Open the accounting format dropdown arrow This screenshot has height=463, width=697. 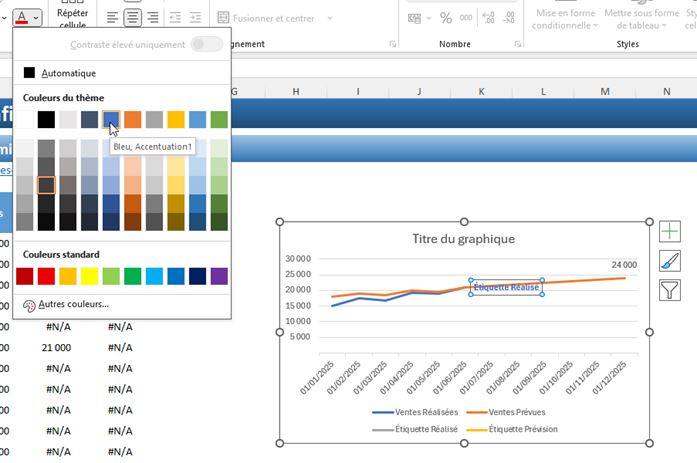429,18
